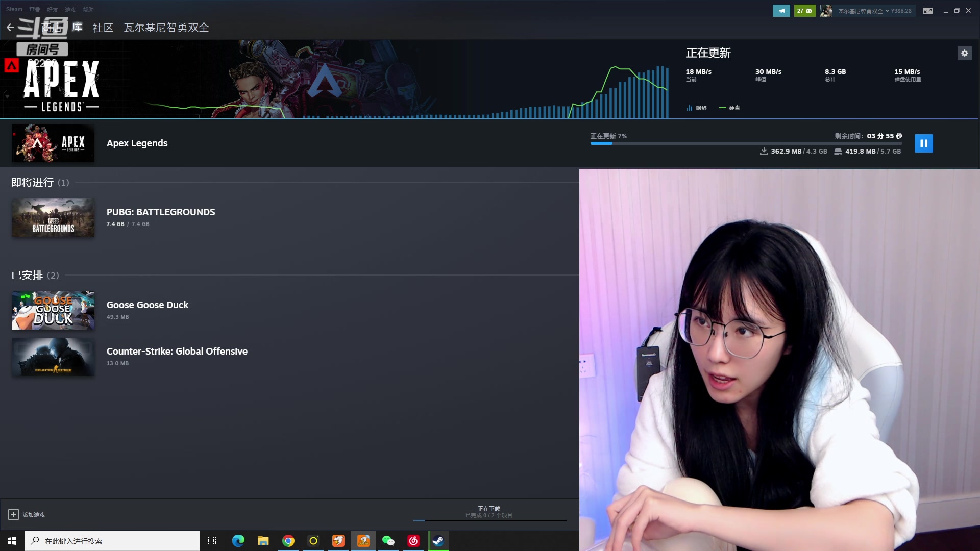The width and height of the screenshot is (980, 551).
Task: Click the 添加游戏 label
Action: (34, 515)
